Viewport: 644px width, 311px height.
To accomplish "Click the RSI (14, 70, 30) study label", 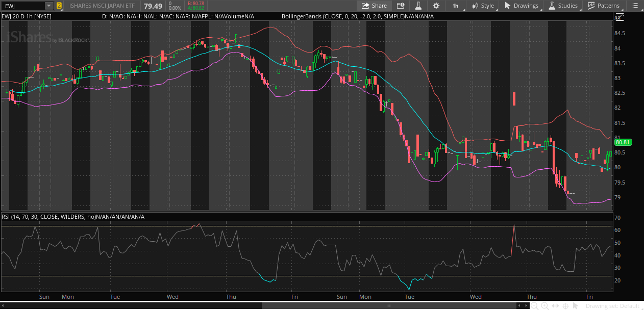I will click(73, 217).
